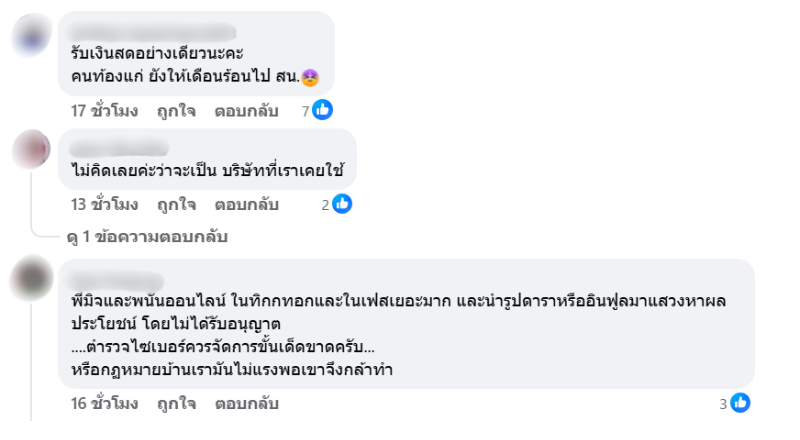
Task: Click the first commenter's blurred name
Action: click(150, 30)
